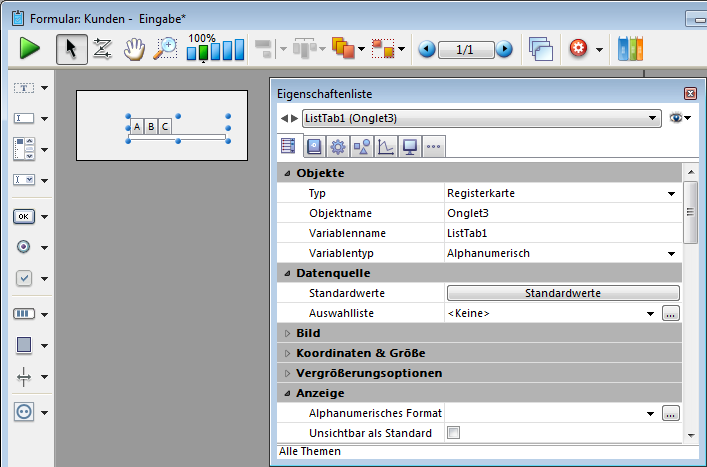Toggle the 'Unsichtbar als Standard' checkbox

[x=454, y=433]
